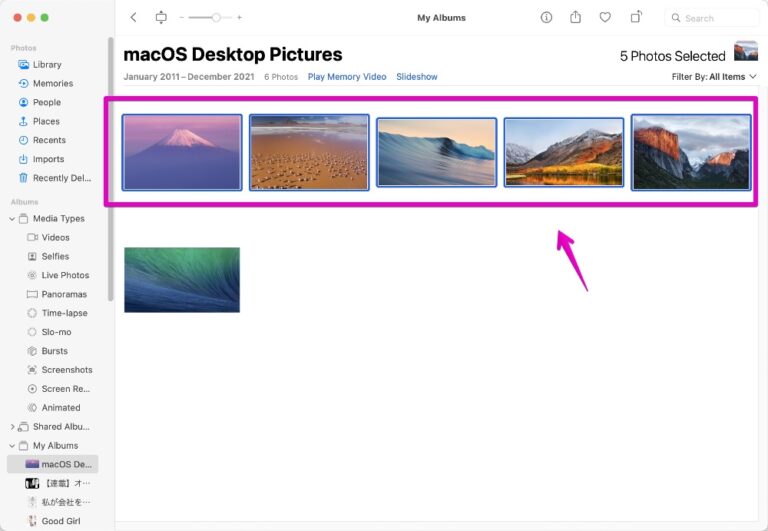Collapse the Media Types group chevron
The width and height of the screenshot is (768, 531).
[x=12, y=219]
